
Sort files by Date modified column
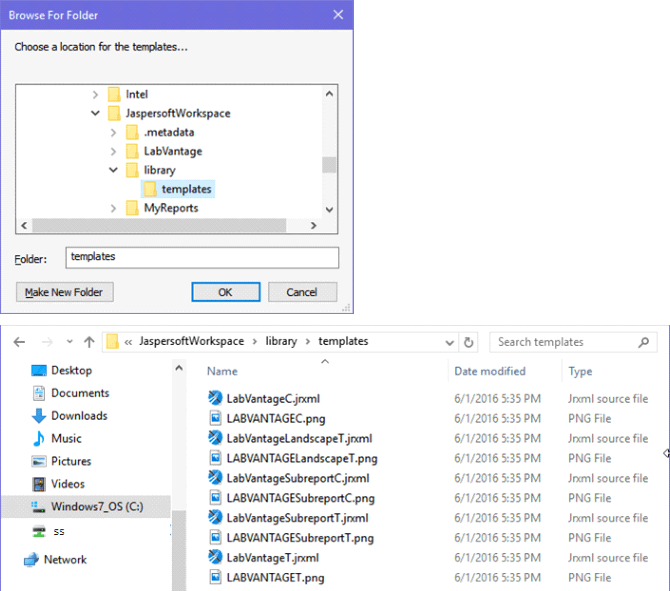coord(490,371)
